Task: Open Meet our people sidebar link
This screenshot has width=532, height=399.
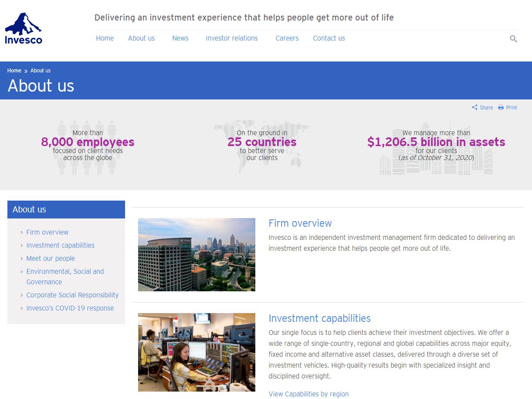Action: 51,259
